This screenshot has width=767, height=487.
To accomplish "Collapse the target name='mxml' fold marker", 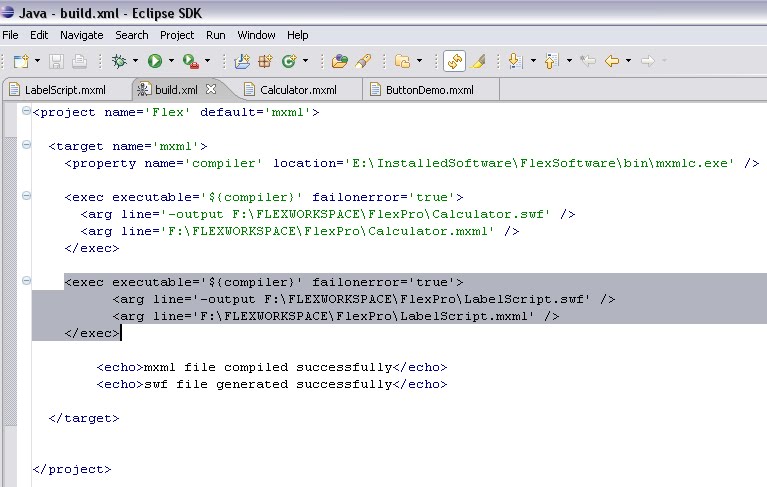I will [26, 145].
